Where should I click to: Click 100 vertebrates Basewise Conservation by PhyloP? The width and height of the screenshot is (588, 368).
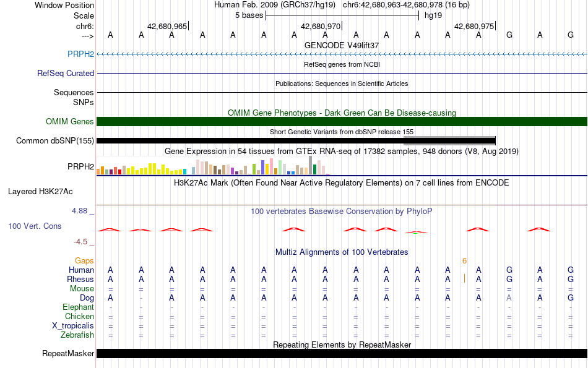pos(342,212)
